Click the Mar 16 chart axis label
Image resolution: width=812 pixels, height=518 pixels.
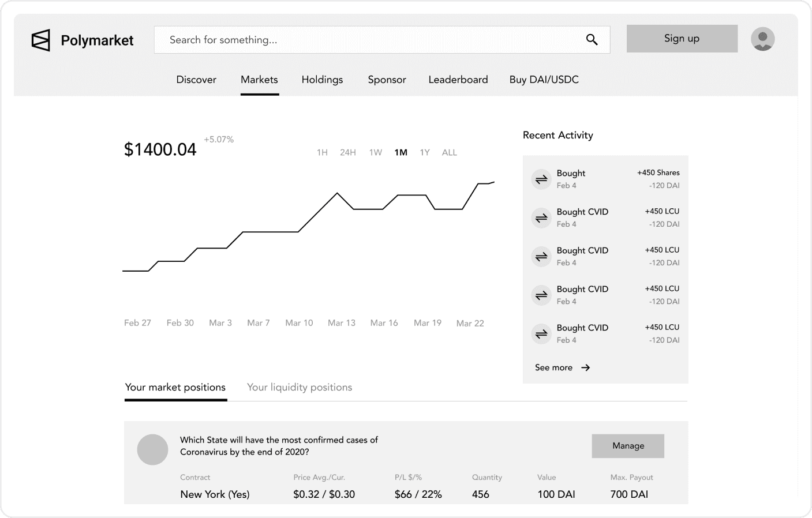[x=384, y=323]
